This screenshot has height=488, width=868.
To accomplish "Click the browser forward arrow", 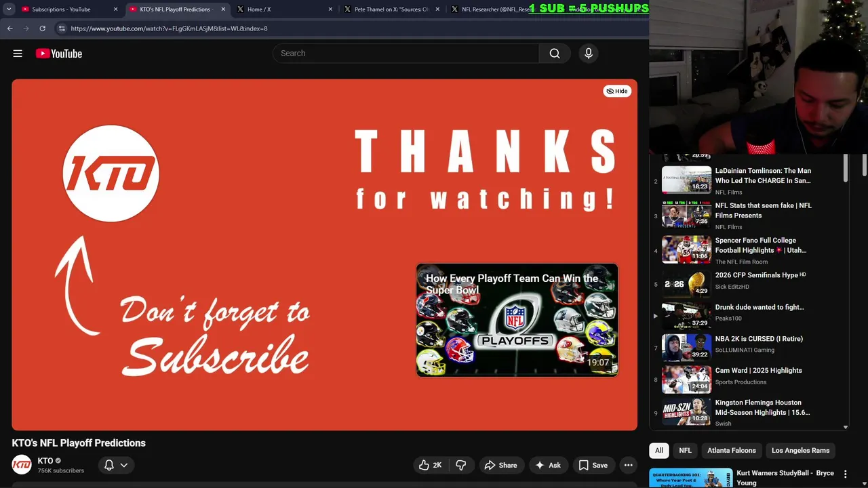I will tap(26, 28).
